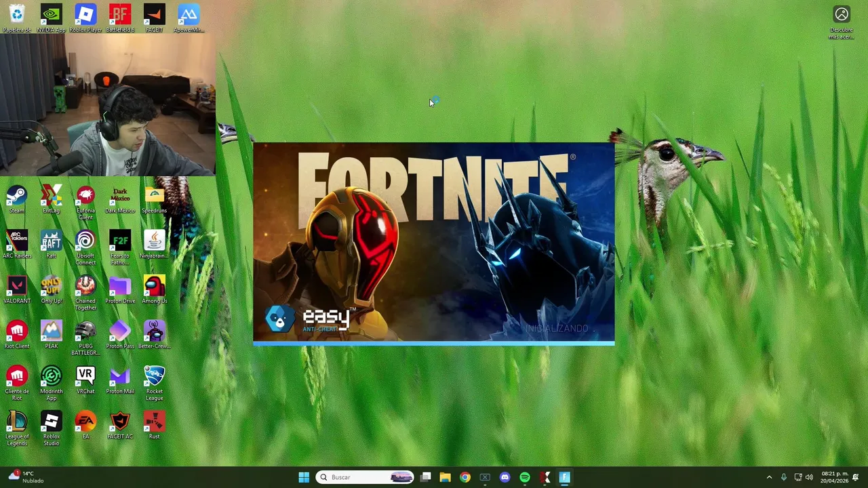The width and height of the screenshot is (868, 488).
Task: Launch ExitLag from the desktop
Action: coord(52,200)
